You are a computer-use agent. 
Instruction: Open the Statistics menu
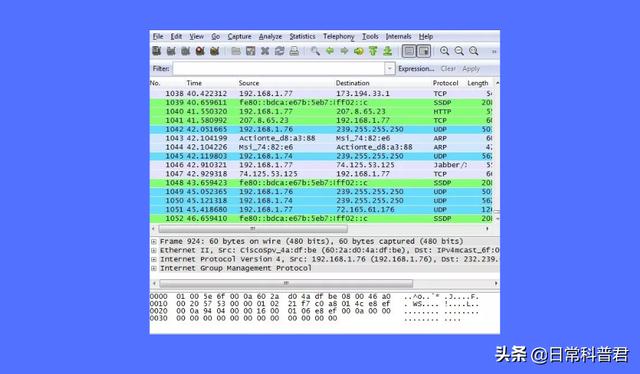coord(302,36)
